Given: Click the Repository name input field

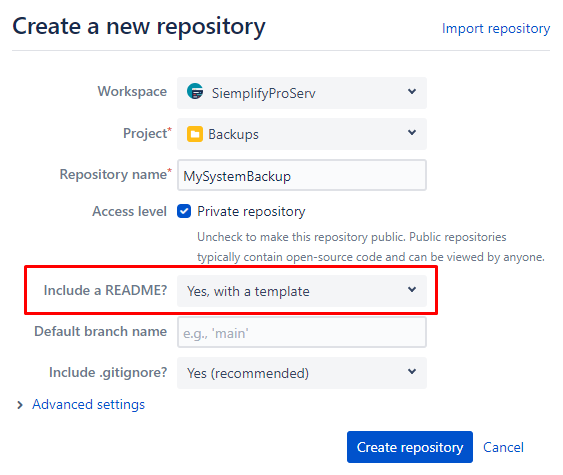Looking at the screenshot, I should (302, 175).
